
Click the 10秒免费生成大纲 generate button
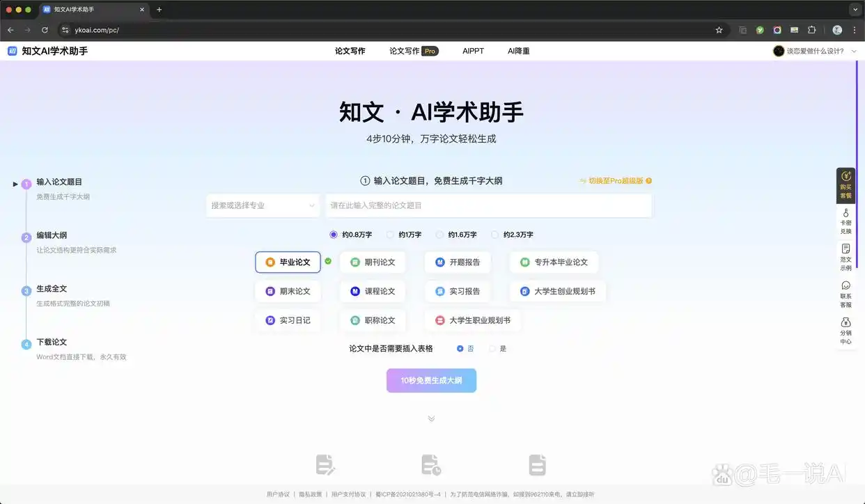pos(431,380)
